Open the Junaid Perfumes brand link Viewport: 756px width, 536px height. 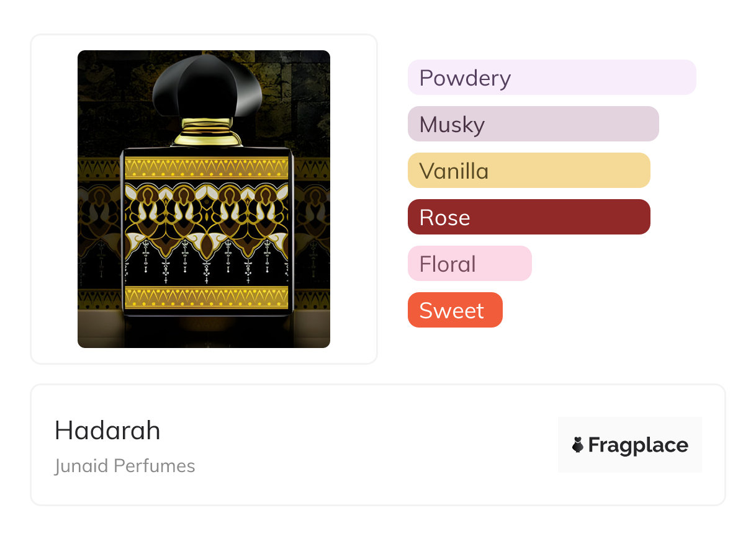[125, 466]
